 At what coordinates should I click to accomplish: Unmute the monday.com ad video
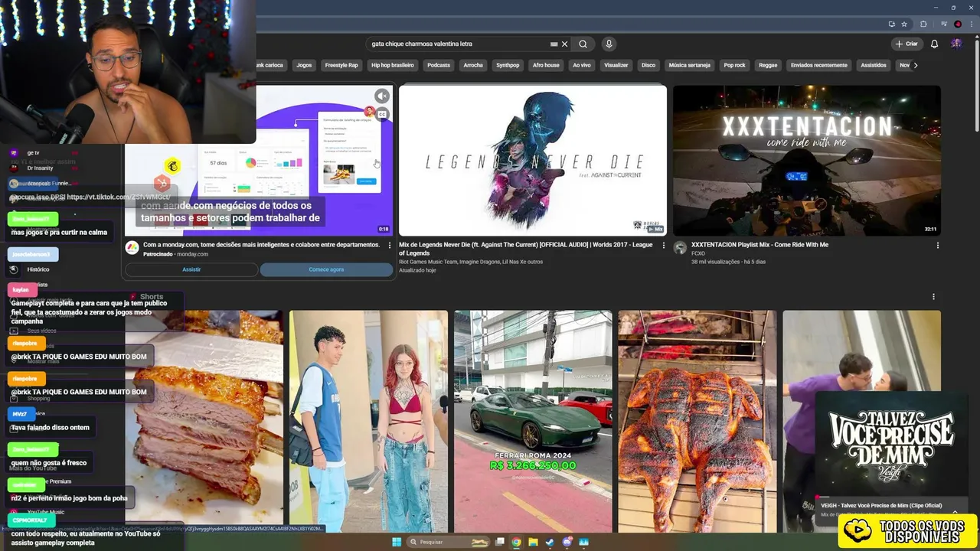click(381, 96)
